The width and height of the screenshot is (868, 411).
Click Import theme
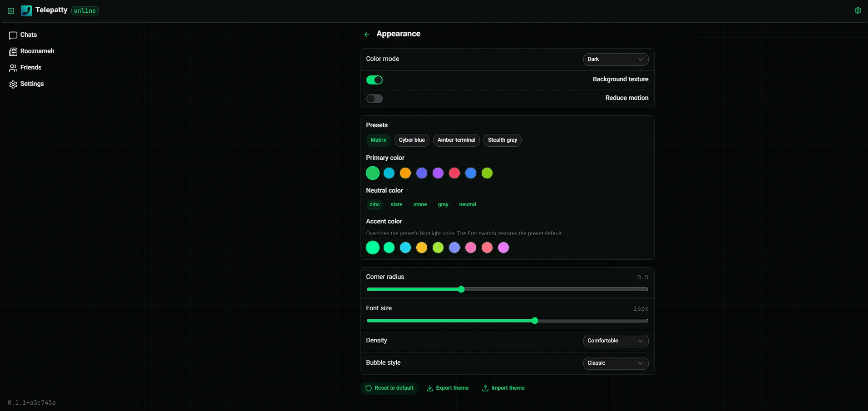click(x=503, y=388)
